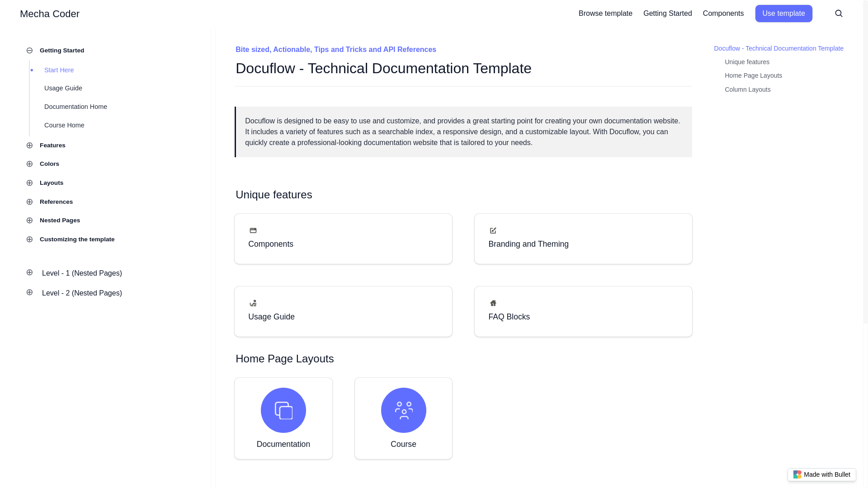Click the Usage Guide card title
The width and height of the screenshot is (868, 488).
pyautogui.click(x=271, y=317)
